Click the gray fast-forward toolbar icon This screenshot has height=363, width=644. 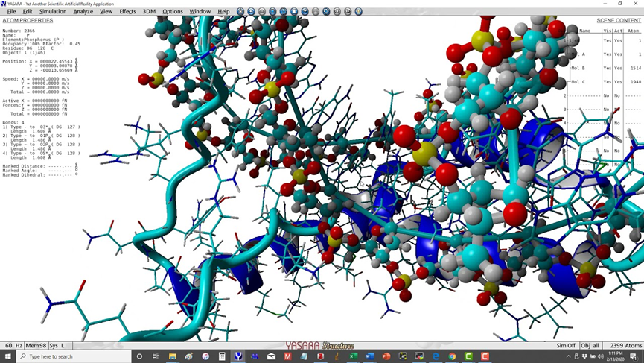pos(348,11)
